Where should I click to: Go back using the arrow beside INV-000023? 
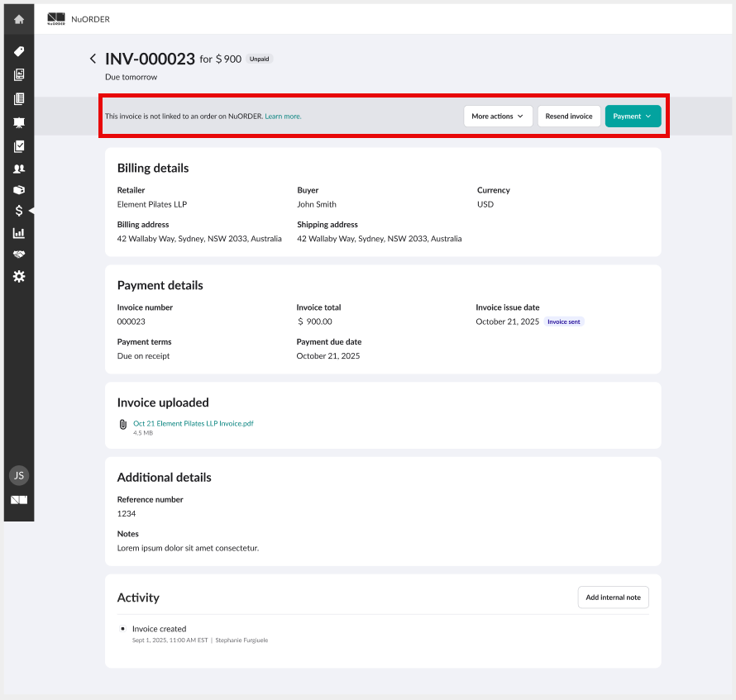coord(93,59)
